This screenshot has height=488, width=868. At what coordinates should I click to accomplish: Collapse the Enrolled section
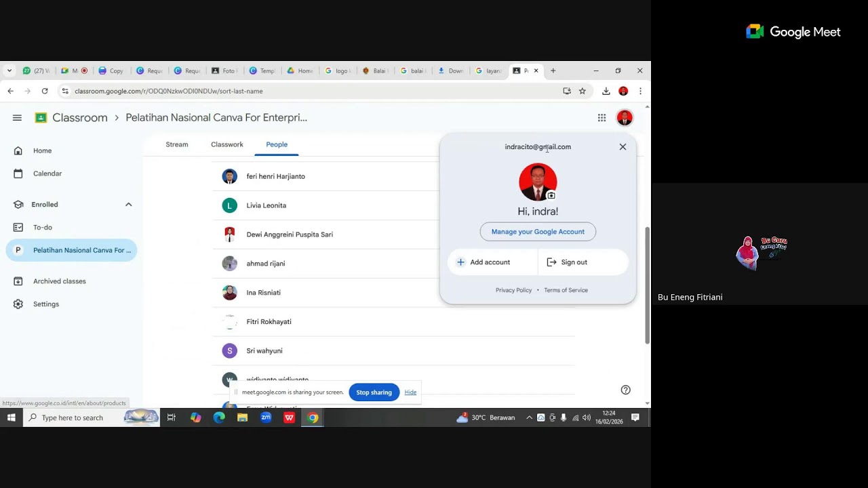[x=128, y=205]
